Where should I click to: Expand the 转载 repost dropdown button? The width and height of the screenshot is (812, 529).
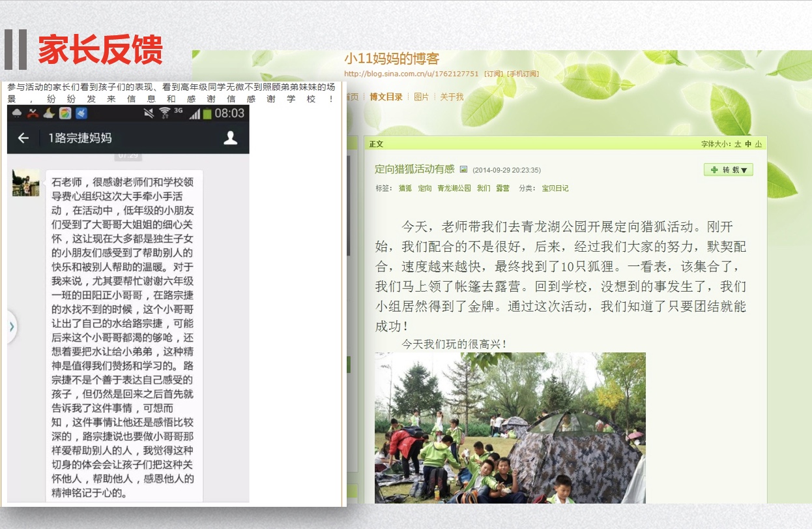[x=728, y=170]
